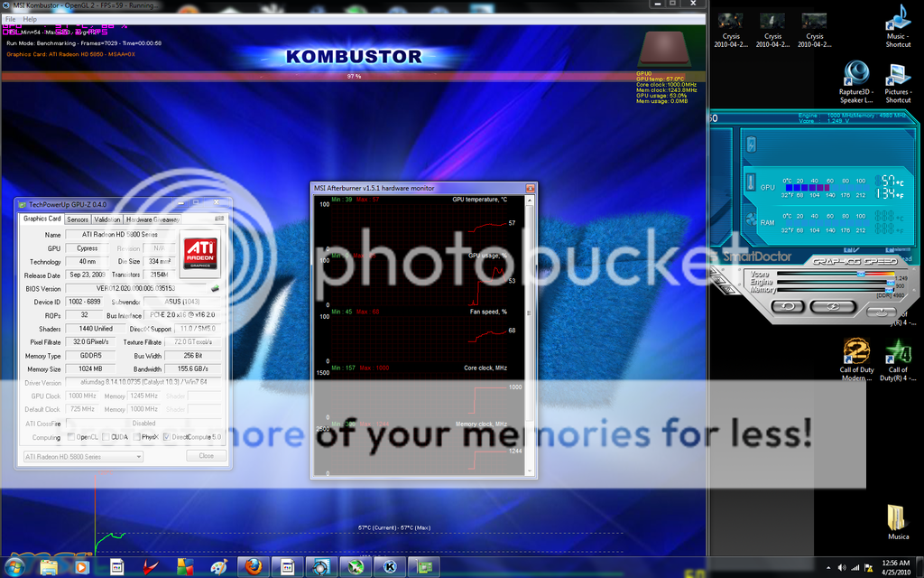Image resolution: width=924 pixels, height=578 pixels.
Task: Click the SmartDoctor eject-style small button
Action: [881, 312]
